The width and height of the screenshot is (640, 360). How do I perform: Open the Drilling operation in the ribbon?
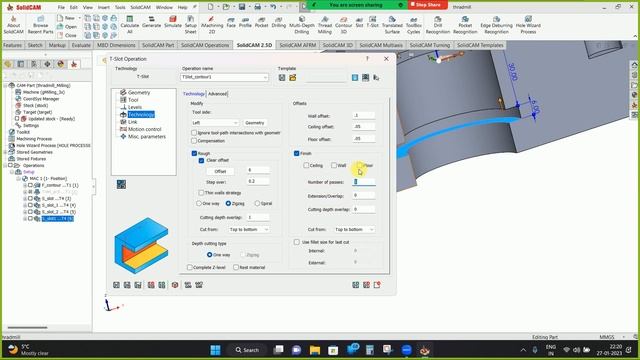point(278,22)
